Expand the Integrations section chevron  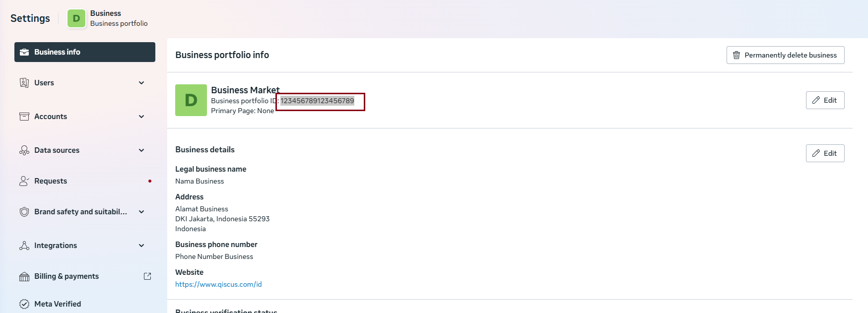click(141, 246)
